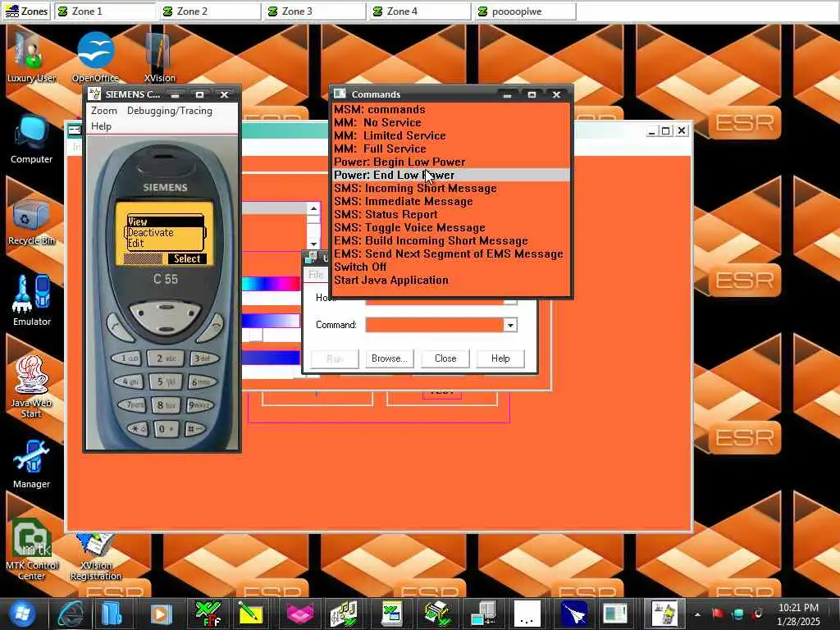Click the Zones button at top left

coord(26,11)
